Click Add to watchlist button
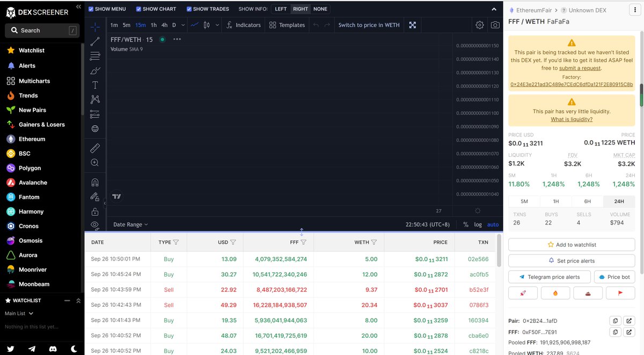644x355 pixels. 572,244
